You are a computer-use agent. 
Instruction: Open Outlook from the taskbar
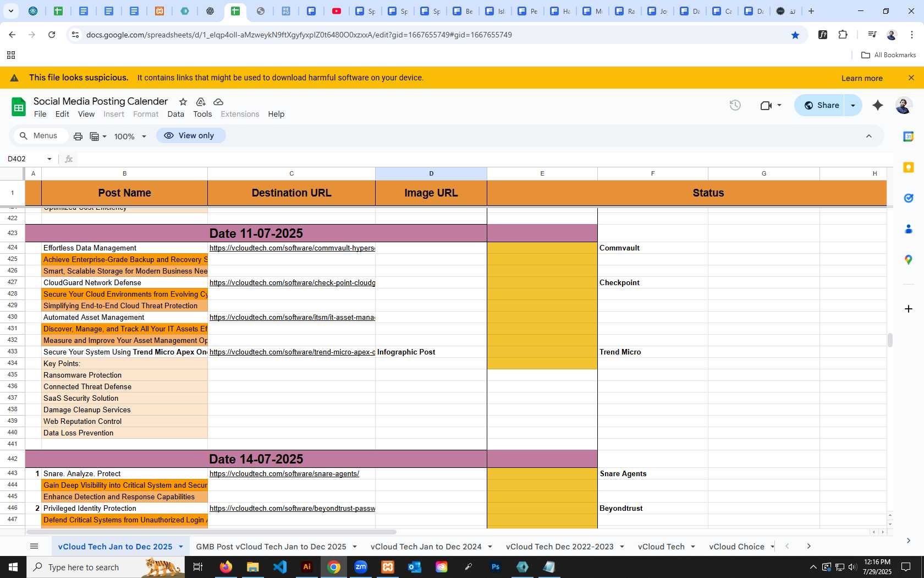(x=415, y=567)
